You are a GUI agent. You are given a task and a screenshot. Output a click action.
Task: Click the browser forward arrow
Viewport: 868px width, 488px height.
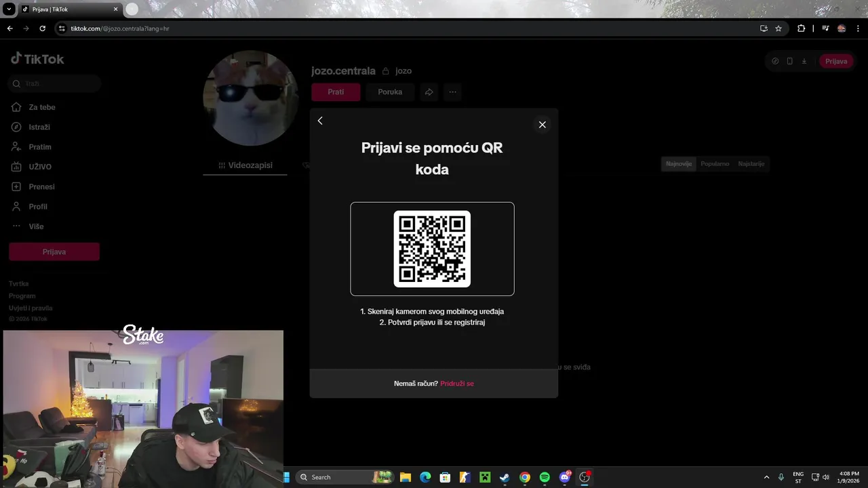[26, 28]
